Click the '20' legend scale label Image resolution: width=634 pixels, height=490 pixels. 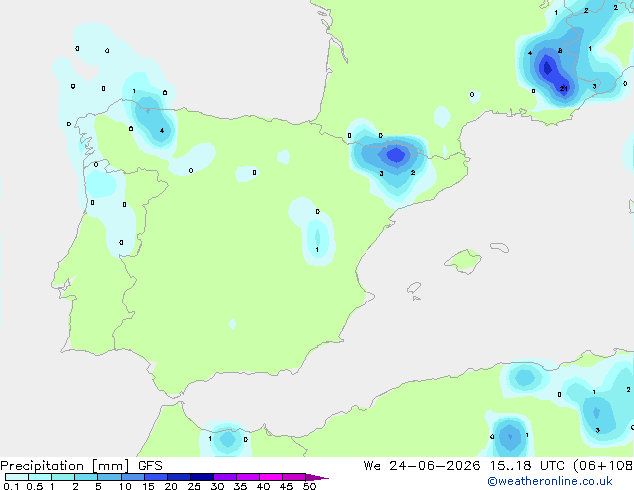click(x=171, y=486)
